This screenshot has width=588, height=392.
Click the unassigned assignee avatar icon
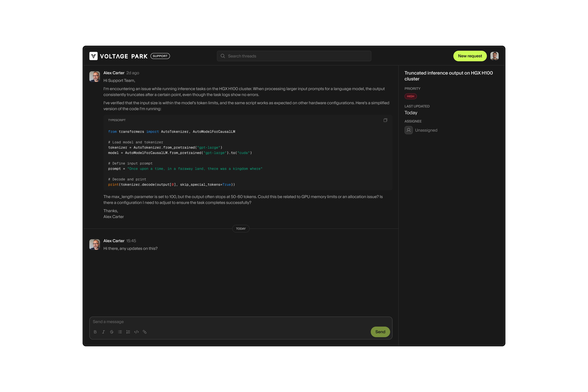[408, 130]
